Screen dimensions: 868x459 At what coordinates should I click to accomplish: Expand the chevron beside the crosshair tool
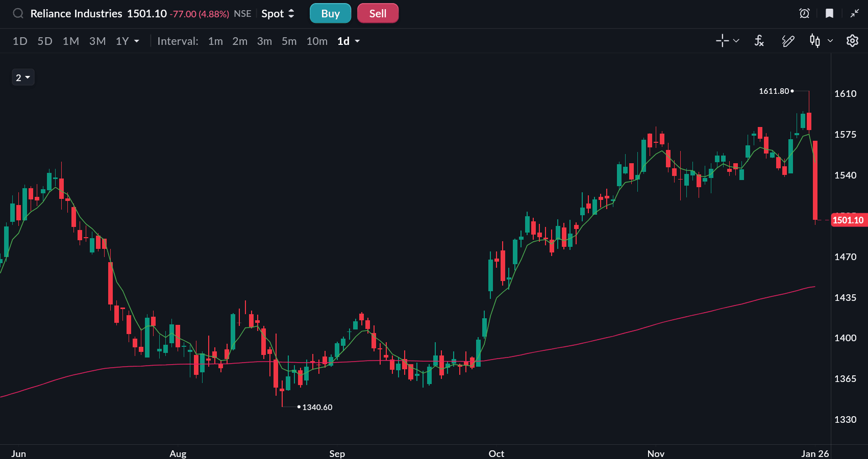pyautogui.click(x=736, y=41)
